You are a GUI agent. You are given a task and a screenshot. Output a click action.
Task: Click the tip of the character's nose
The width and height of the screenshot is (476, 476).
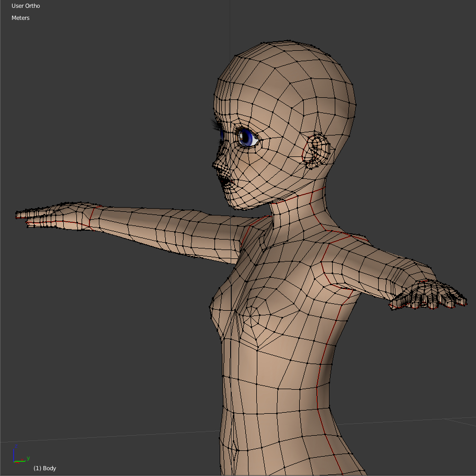pos(214,166)
